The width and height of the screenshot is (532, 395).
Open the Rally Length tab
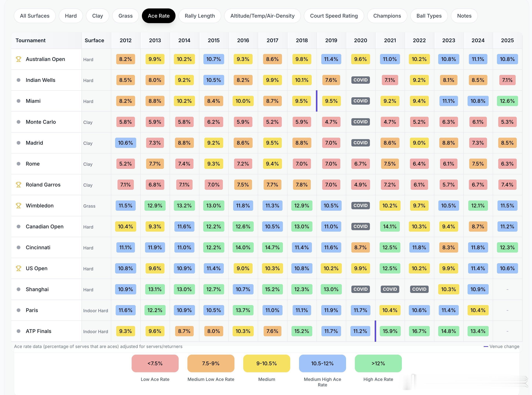coord(200,16)
